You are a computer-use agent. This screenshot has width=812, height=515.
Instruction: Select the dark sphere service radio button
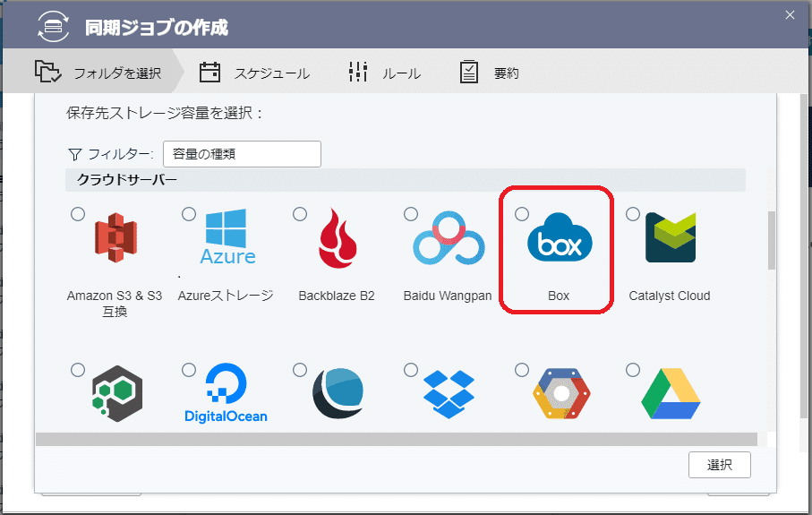pyautogui.click(x=300, y=370)
